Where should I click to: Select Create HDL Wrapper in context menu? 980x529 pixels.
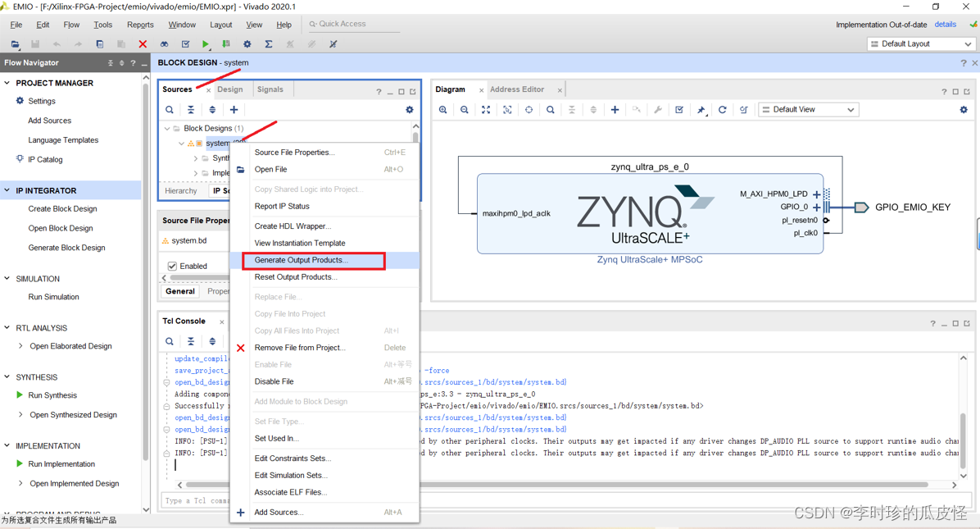(293, 226)
